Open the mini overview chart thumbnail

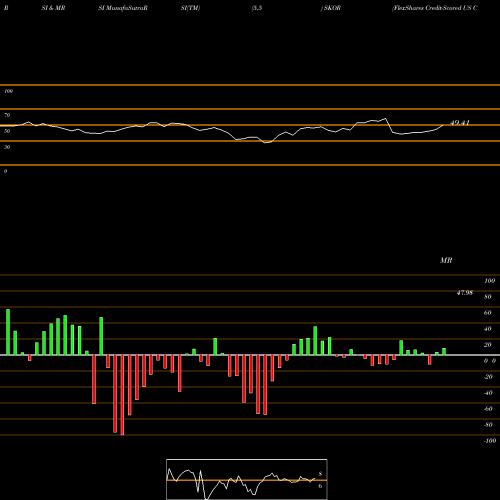click(247, 479)
